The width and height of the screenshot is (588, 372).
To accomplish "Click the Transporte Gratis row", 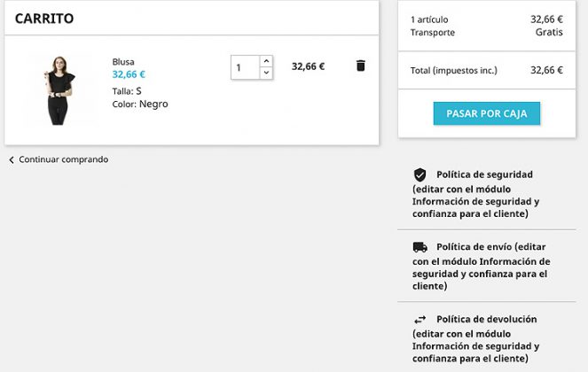I will [486, 32].
